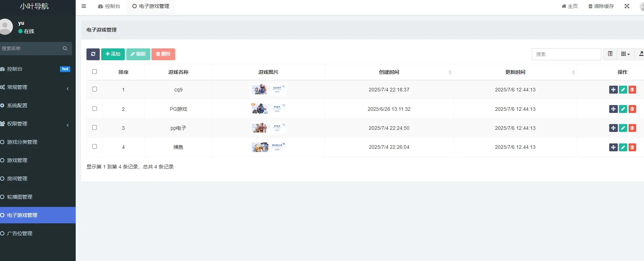Click red trash icon for pp电子 row
This screenshot has width=644, height=261.
[632, 128]
